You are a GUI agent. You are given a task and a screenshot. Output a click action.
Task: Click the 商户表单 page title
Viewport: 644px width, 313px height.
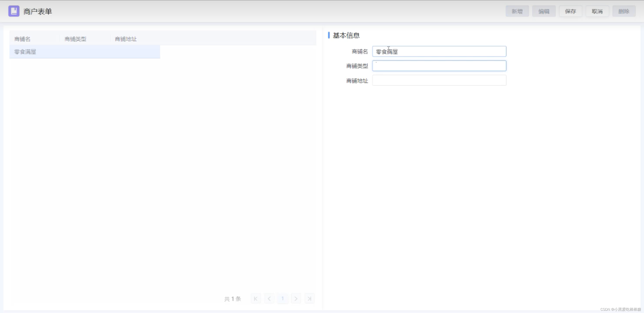tap(38, 12)
